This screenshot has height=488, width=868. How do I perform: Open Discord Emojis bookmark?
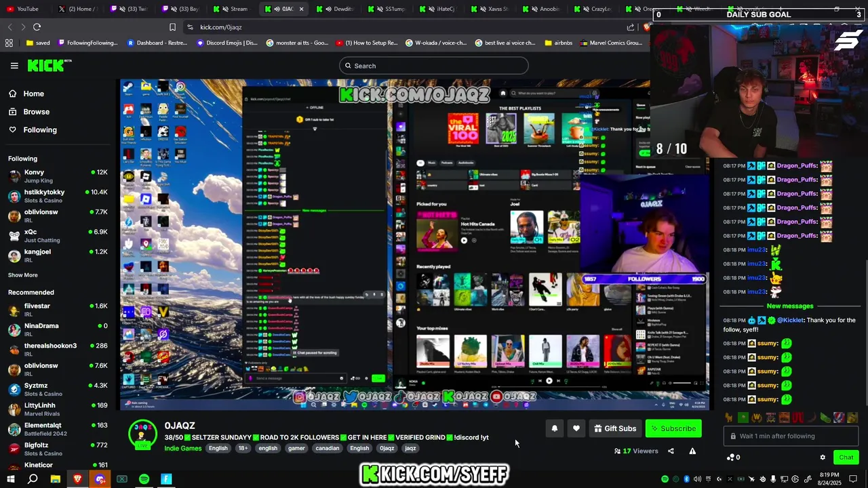tap(227, 43)
